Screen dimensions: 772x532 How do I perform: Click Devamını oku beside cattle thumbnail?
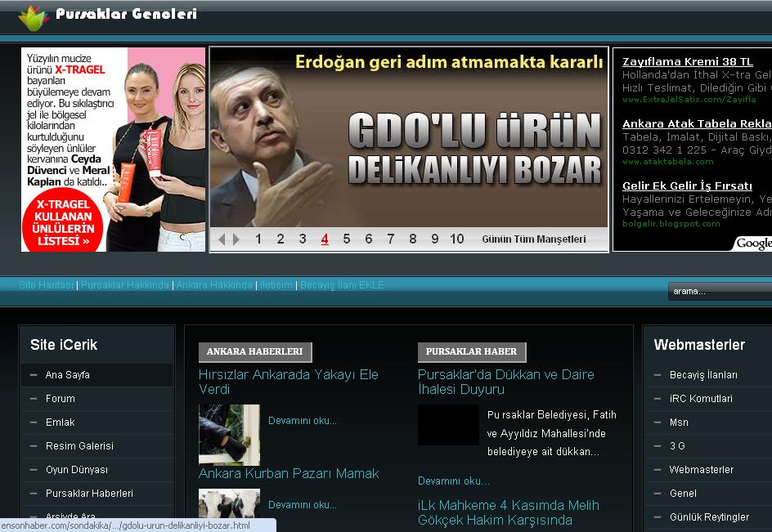click(x=303, y=505)
